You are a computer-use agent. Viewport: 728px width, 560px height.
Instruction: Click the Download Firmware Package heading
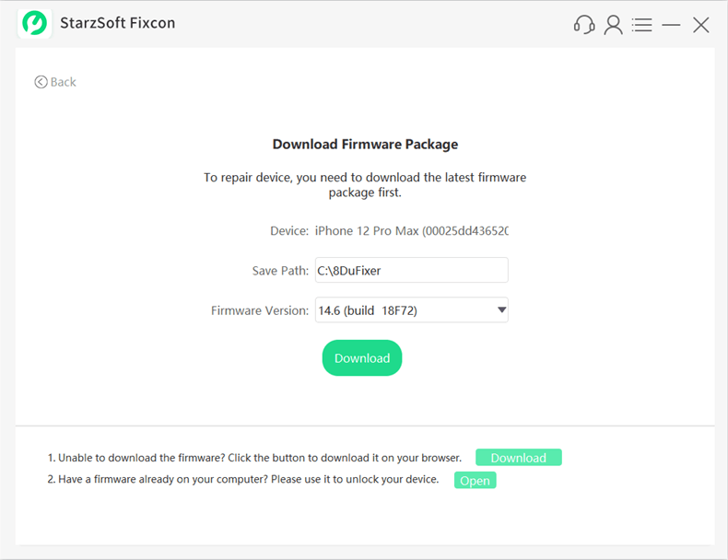pyautogui.click(x=365, y=145)
